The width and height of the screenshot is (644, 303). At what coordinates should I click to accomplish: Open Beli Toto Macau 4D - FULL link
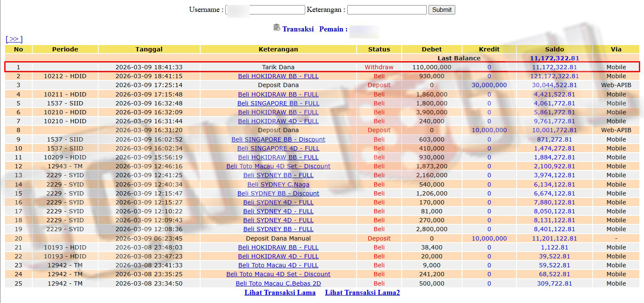coord(278,265)
